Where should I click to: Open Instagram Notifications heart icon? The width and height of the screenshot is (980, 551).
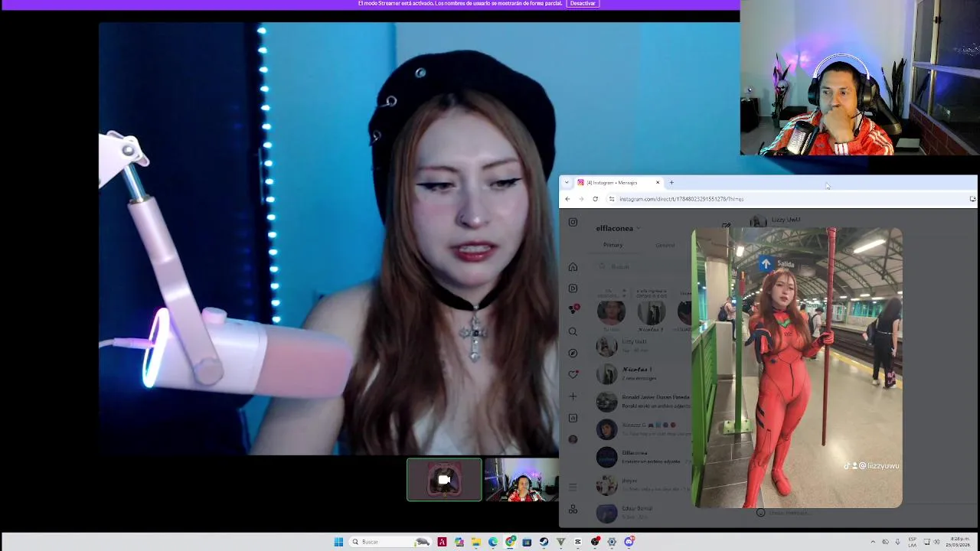tap(573, 375)
